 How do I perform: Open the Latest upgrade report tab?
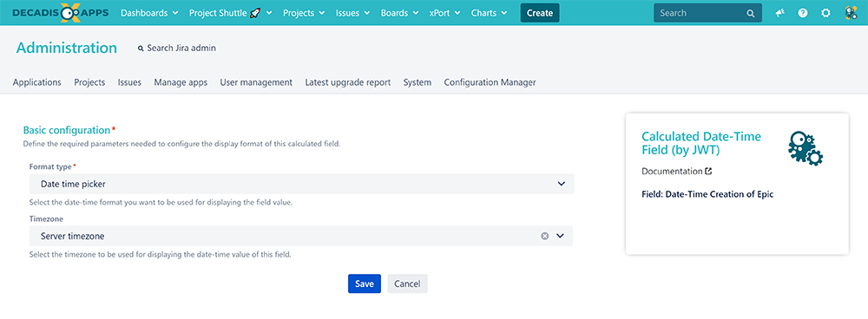pyautogui.click(x=348, y=82)
